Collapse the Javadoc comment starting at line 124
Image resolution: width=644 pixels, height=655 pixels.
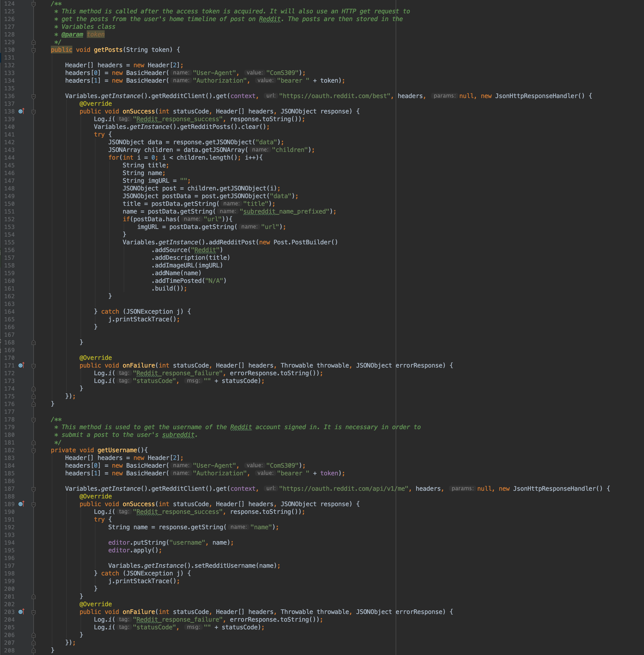[34, 4]
